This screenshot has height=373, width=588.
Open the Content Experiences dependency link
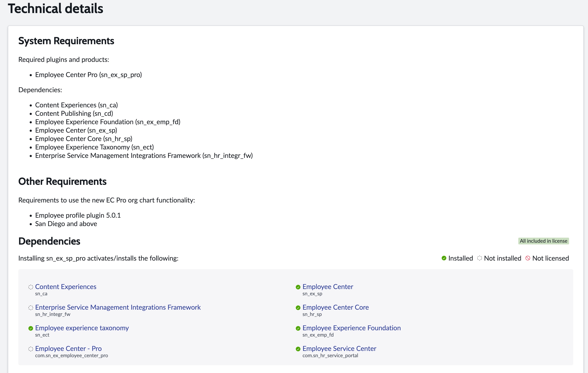point(66,286)
